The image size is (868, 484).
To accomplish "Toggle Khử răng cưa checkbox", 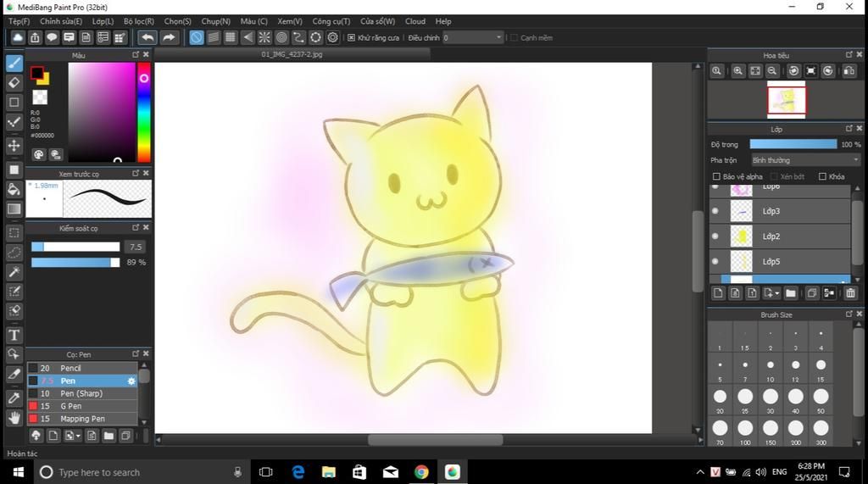I will [x=351, y=37].
